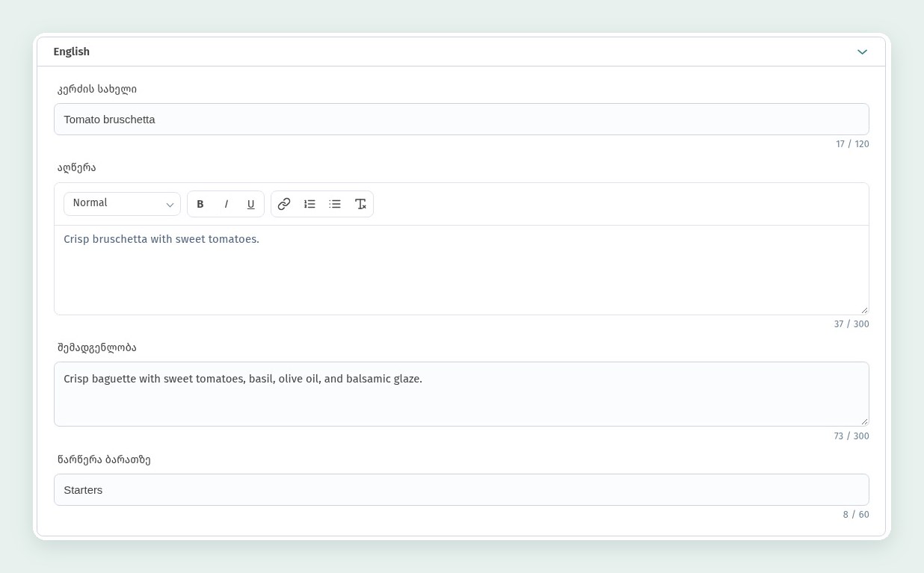Toggle italic formatting in description editor
The width and height of the screenshot is (924, 573).
[226, 204]
